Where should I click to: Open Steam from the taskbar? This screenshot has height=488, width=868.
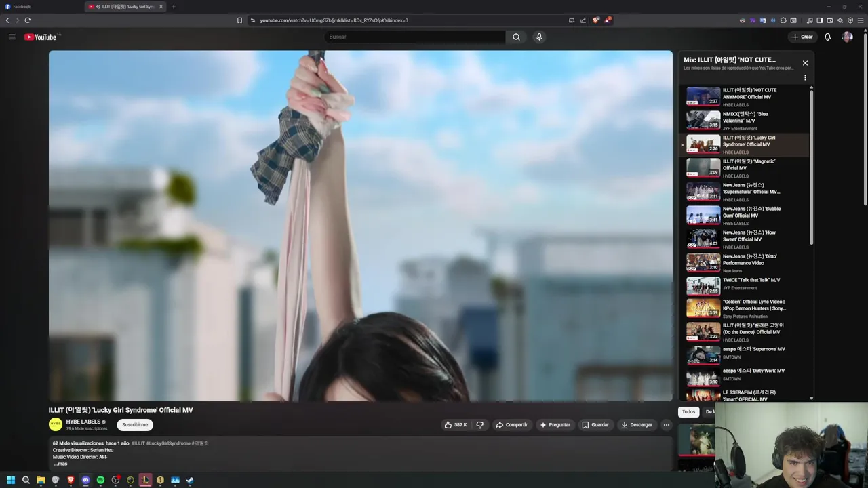click(x=190, y=480)
